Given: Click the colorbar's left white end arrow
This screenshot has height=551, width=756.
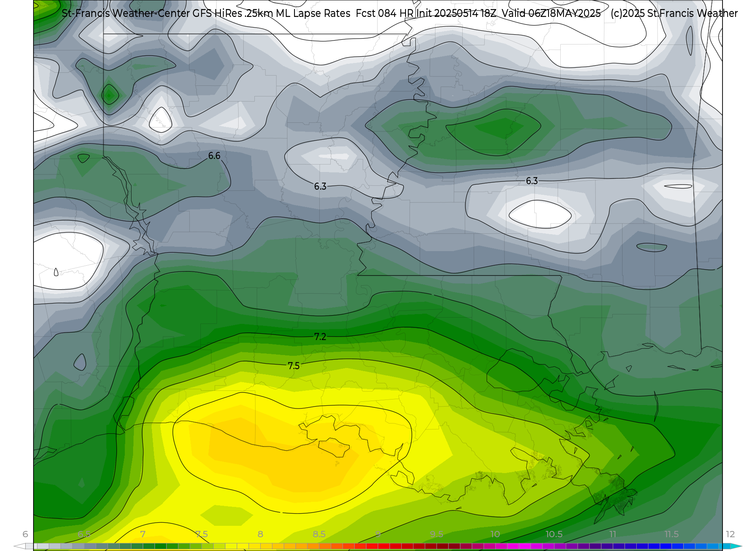Looking at the screenshot, I should [19, 546].
